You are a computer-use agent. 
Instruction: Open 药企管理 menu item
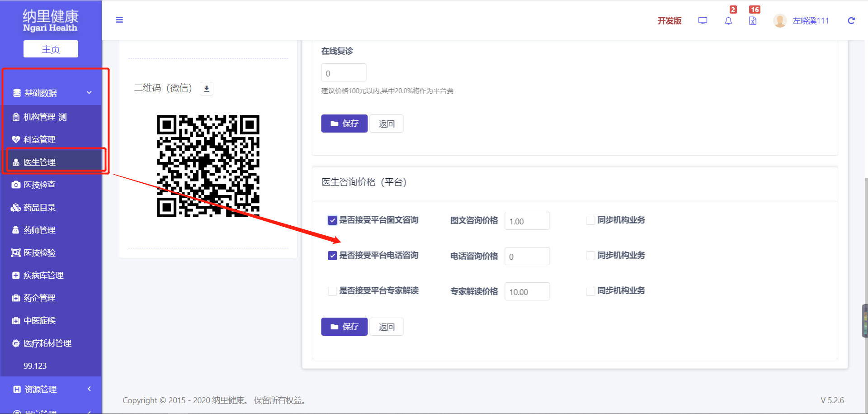tap(51, 298)
